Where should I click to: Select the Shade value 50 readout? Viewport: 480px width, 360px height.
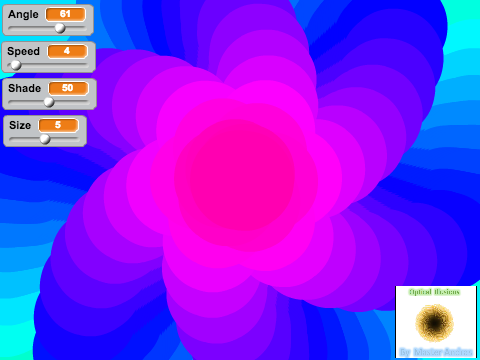click(x=69, y=88)
